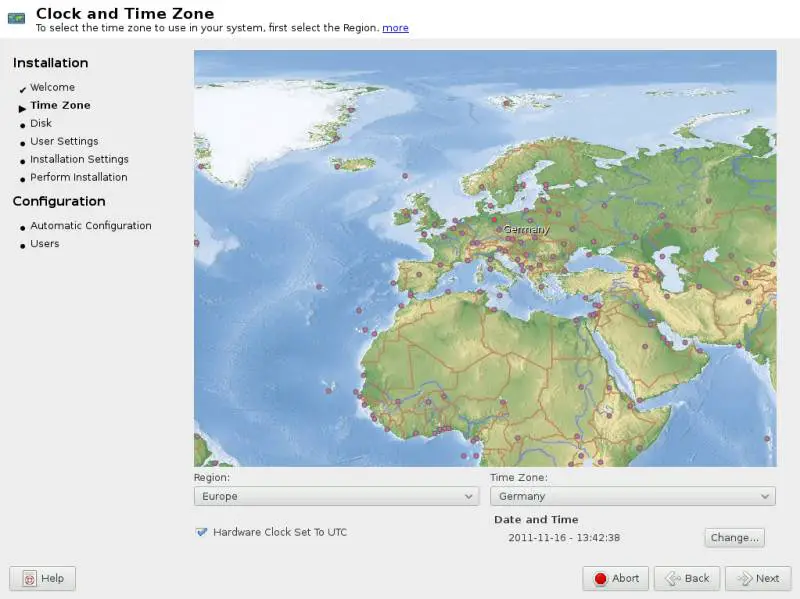800x599 pixels.
Task: Select the Perform Installation step
Action: [79, 177]
